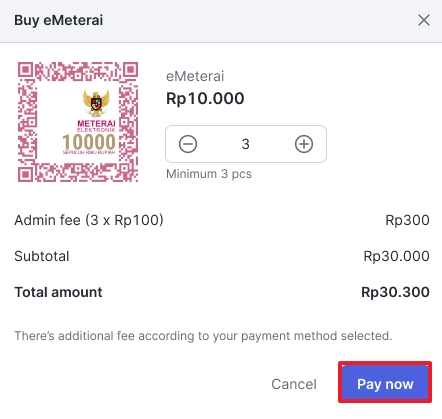This screenshot has height=419, width=442.
Task: Click the Rp300 admin fee value
Action: coord(407,220)
